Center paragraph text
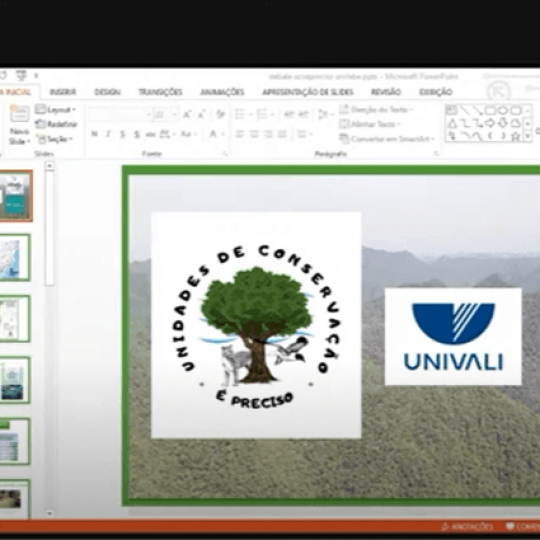 coord(254,134)
